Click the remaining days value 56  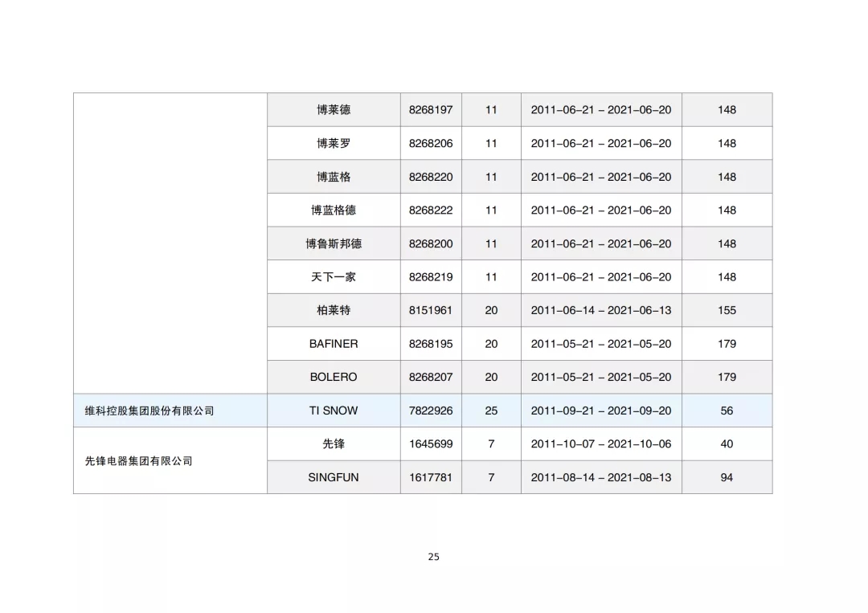pyautogui.click(x=727, y=411)
